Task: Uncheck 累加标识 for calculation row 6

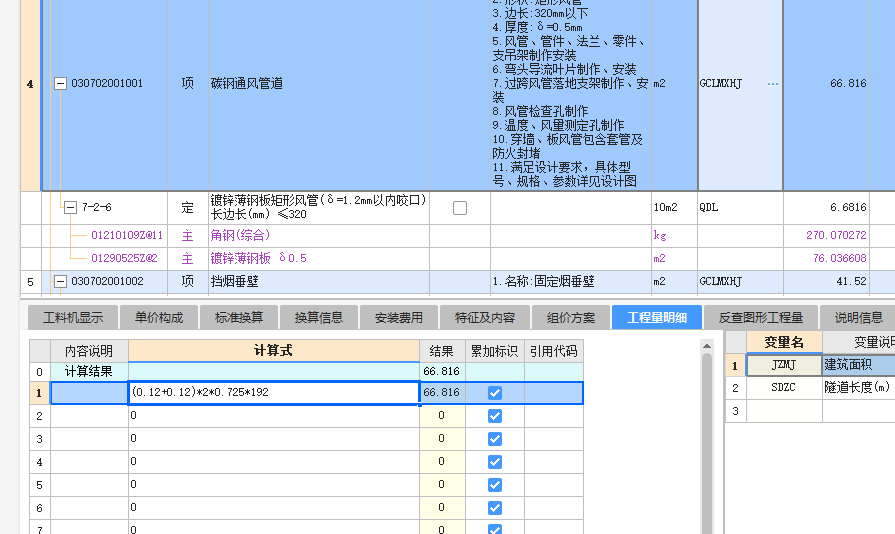Action: pos(495,508)
